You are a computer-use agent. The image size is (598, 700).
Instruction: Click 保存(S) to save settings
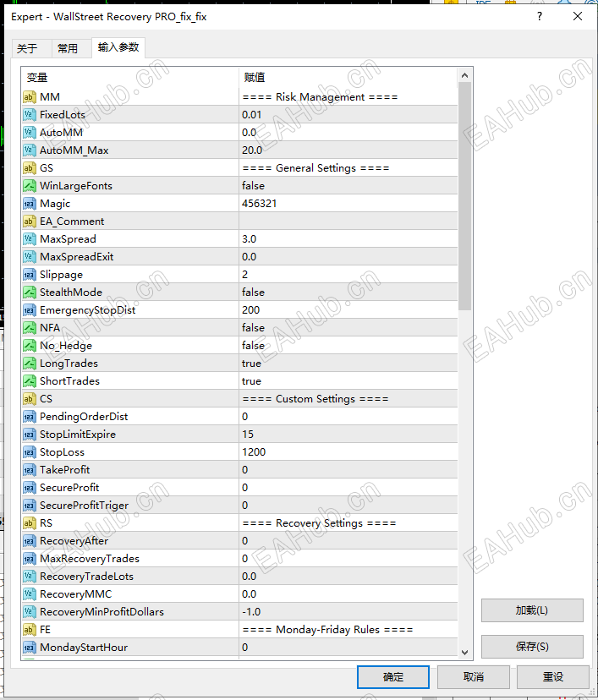(532, 647)
